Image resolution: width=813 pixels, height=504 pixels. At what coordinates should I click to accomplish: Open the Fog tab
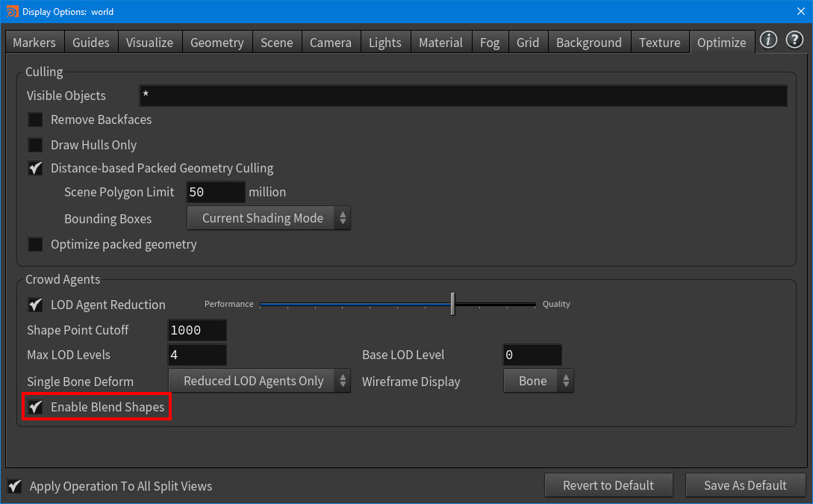click(490, 43)
